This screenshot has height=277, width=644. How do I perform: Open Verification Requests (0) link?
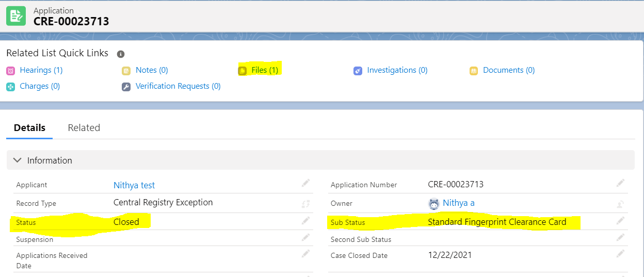[178, 86]
